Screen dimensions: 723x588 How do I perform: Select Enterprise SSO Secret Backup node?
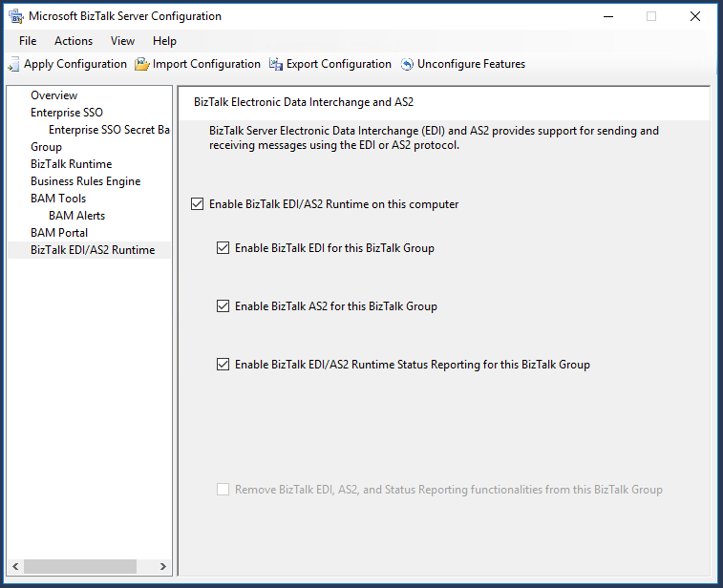coord(109,130)
